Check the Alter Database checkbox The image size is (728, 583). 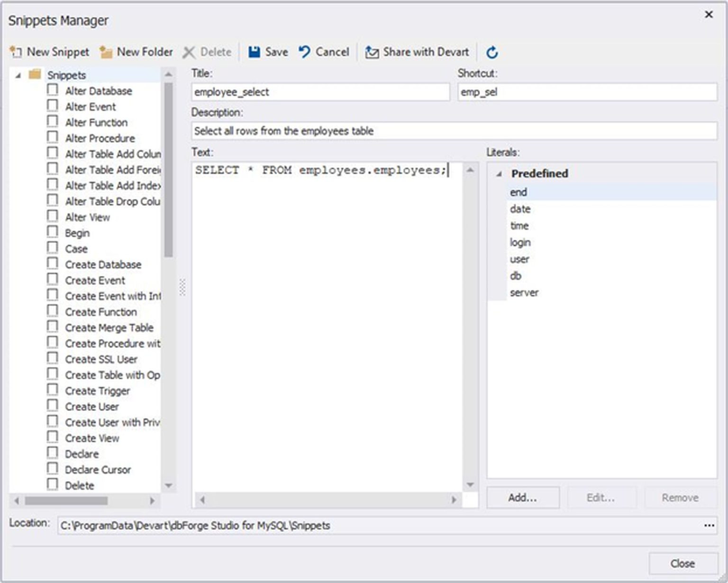pos(52,90)
